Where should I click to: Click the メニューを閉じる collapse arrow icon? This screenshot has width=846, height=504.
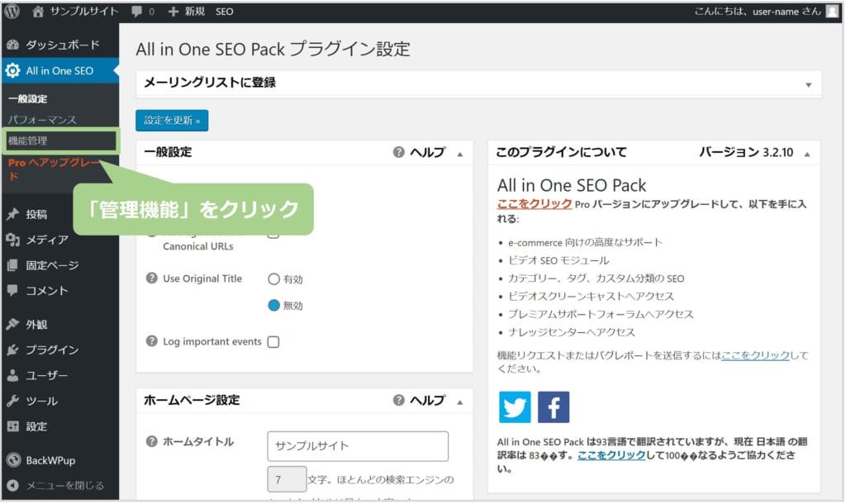(x=13, y=486)
